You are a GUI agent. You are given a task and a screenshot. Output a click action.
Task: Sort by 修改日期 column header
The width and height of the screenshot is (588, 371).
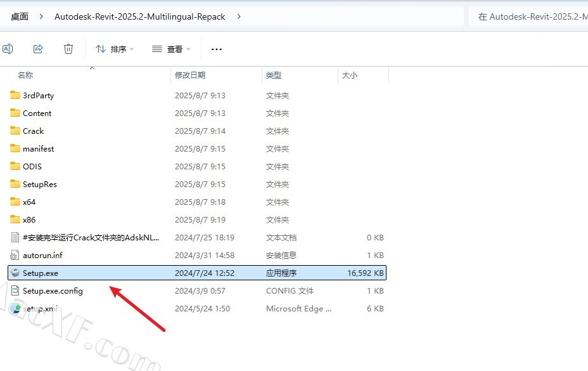click(x=190, y=75)
